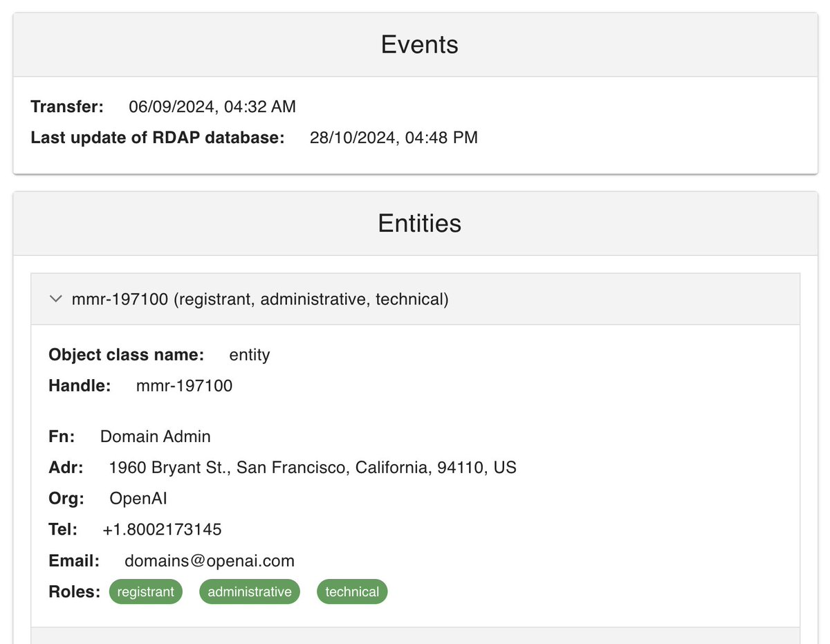Screen dimensions: 830x644
Task: Click the RDAP update date 28/10/2024, 04:48 PM
Action: point(394,138)
